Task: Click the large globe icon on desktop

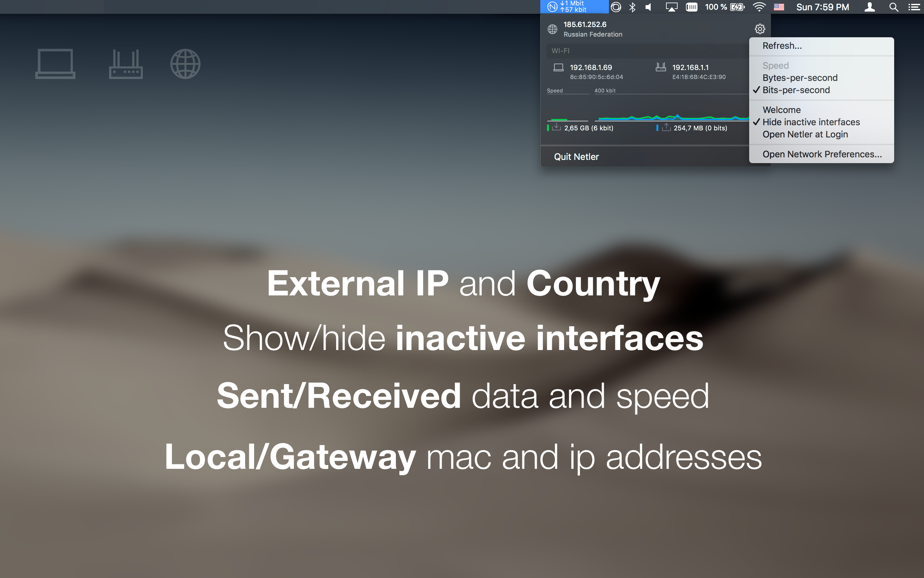Action: [185, 64]
